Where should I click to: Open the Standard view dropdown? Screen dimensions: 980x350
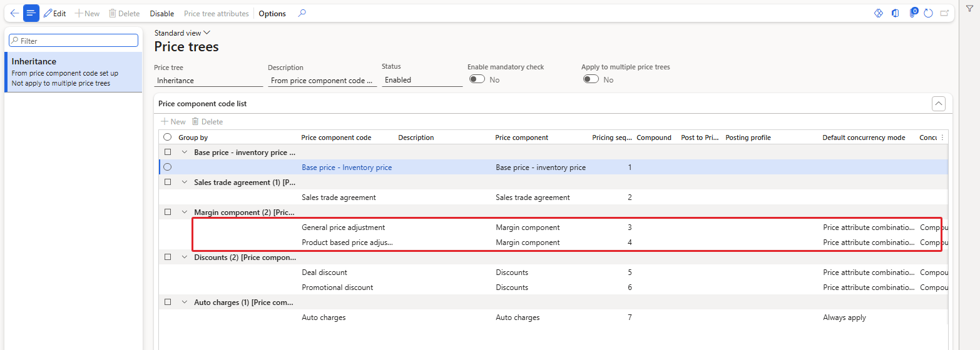tap(182, 33)
